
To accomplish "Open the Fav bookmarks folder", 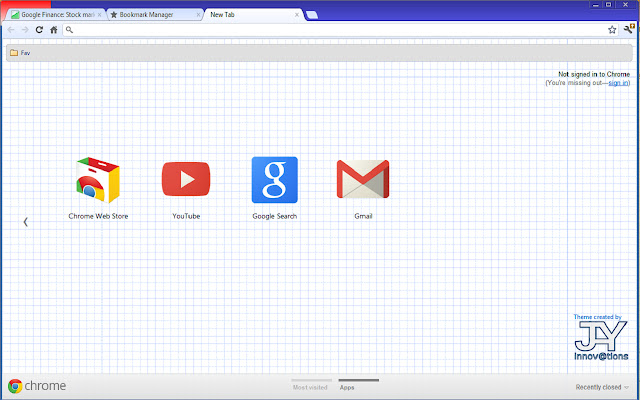I will point(20,53).
